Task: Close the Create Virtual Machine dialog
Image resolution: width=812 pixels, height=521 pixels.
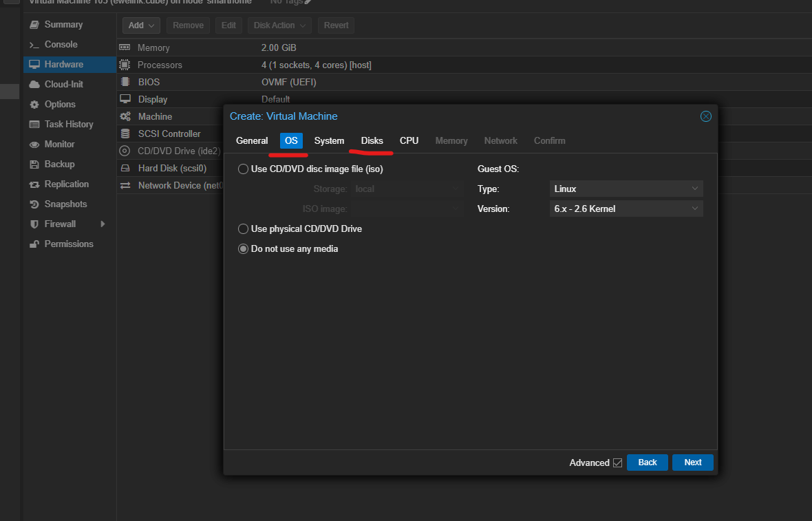Action: (x=705, y=116)
